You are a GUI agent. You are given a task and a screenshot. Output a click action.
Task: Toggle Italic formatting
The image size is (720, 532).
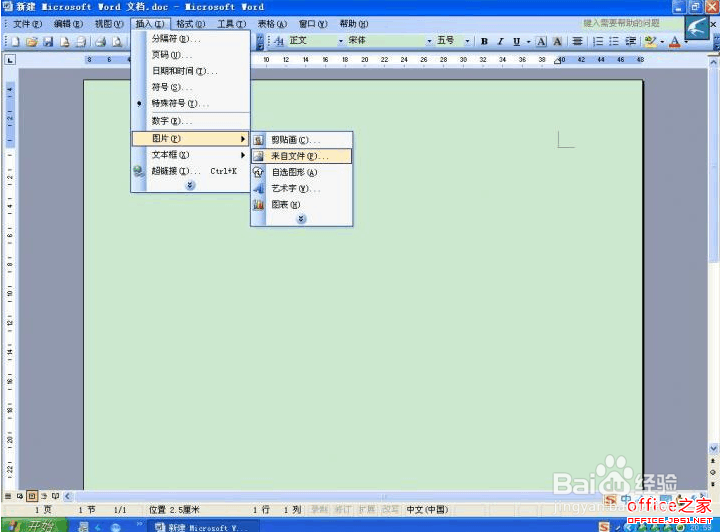501,41
